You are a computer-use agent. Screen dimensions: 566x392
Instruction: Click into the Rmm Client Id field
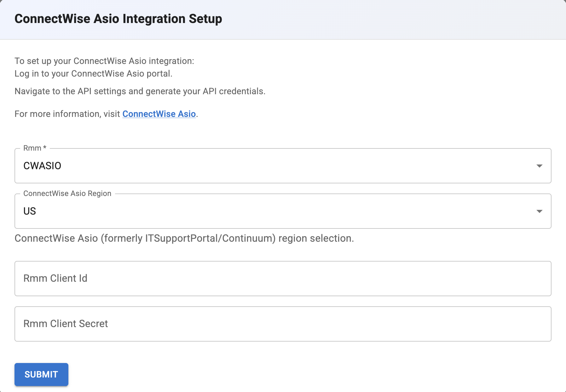283,278
